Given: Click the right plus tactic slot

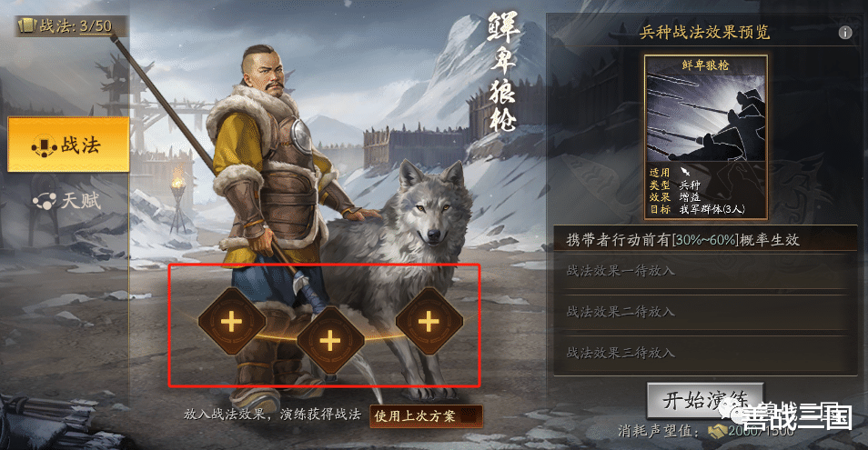Looking at the screenshot, I should (429, 321).
